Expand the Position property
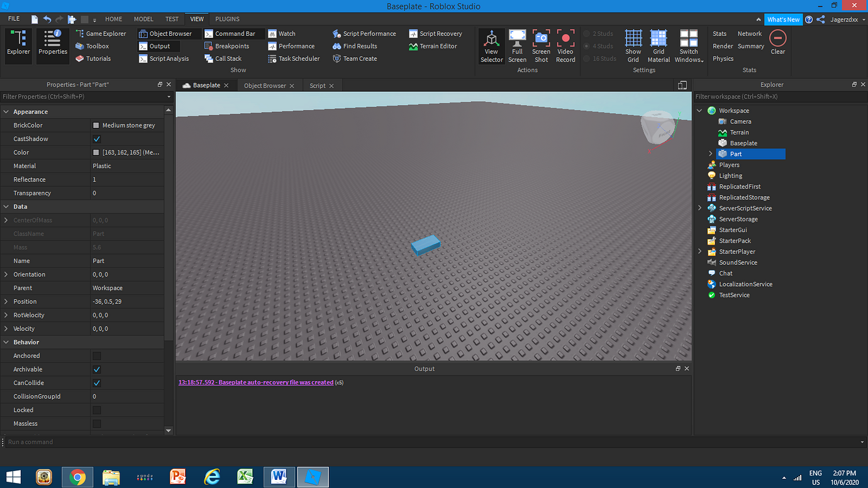 (x=6, y=302)
